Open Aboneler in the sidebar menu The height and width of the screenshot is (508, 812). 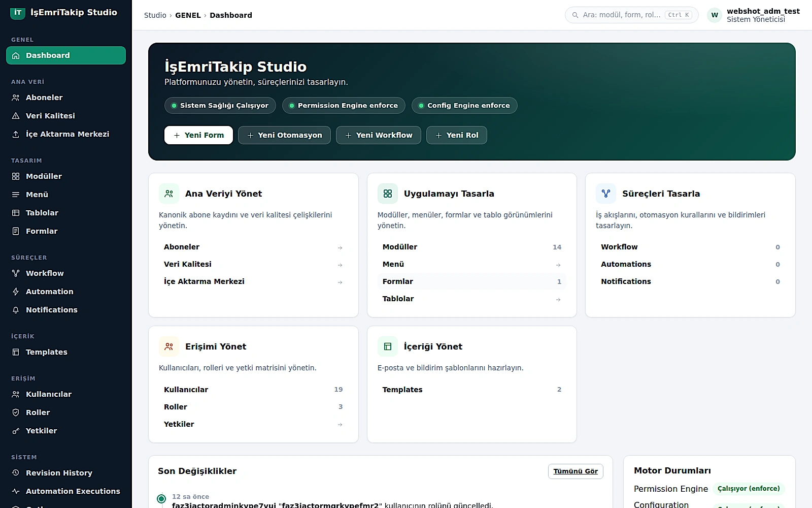click(x=66, y=98)
